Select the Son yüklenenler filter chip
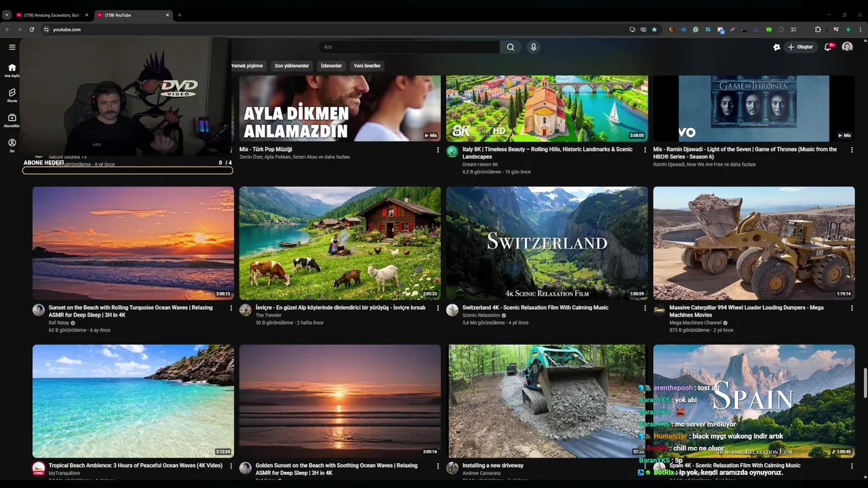This screenshot has height=488, width=868. pos(292,66)
